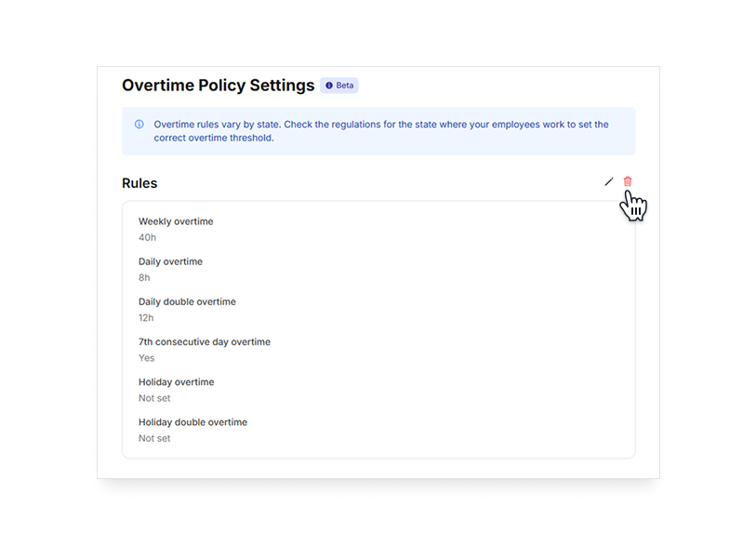Select the Weekly overtime rule row
Image resolution: width=756 pixels, height=545 pixels.
176,221
